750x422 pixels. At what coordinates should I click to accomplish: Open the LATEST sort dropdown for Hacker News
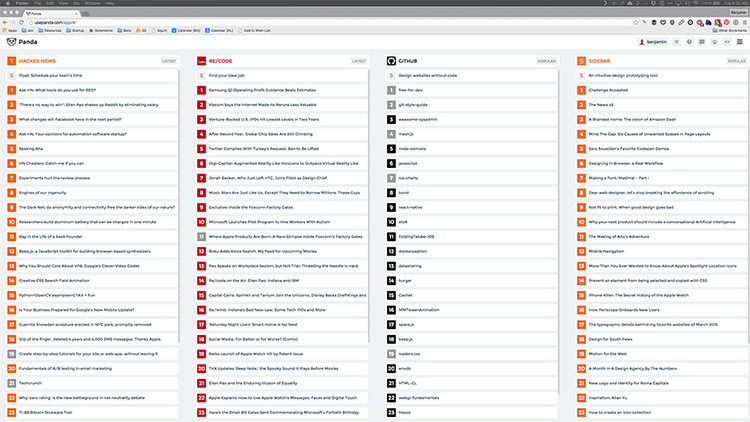coord(169,61)
